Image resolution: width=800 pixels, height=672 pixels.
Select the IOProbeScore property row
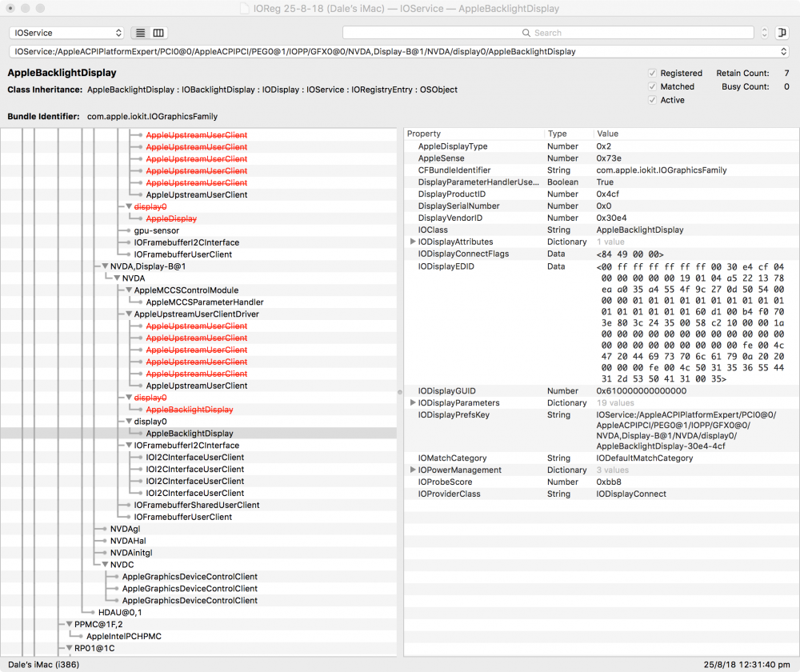pos(602,482)
